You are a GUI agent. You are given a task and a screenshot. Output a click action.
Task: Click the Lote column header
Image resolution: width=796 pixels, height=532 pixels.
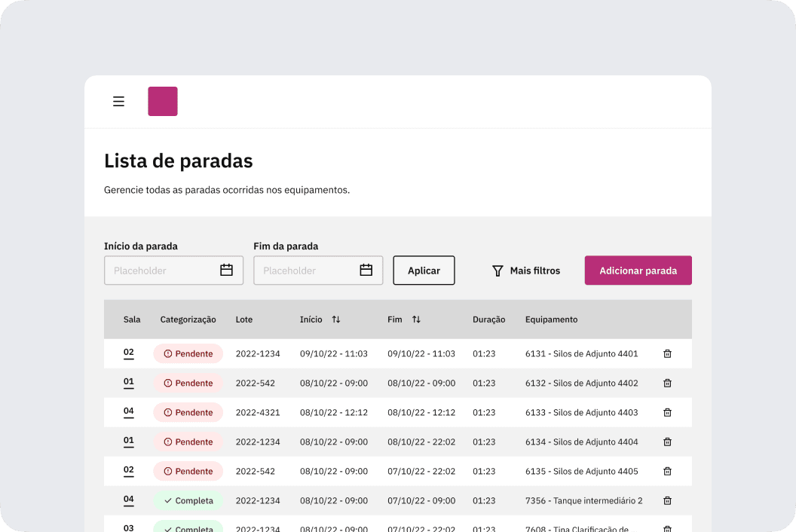[244, 320]
